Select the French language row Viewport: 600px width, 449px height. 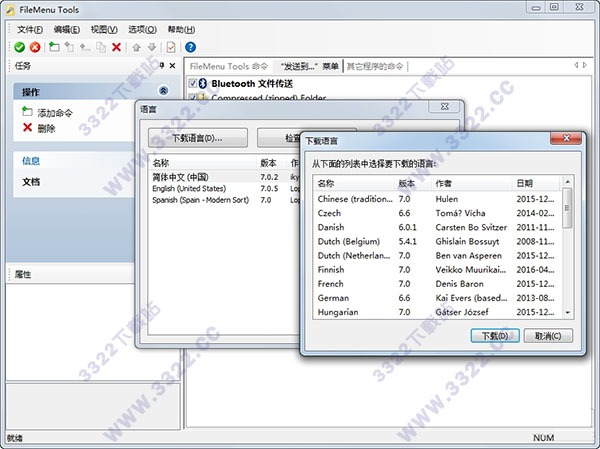[x=437, y=284]
